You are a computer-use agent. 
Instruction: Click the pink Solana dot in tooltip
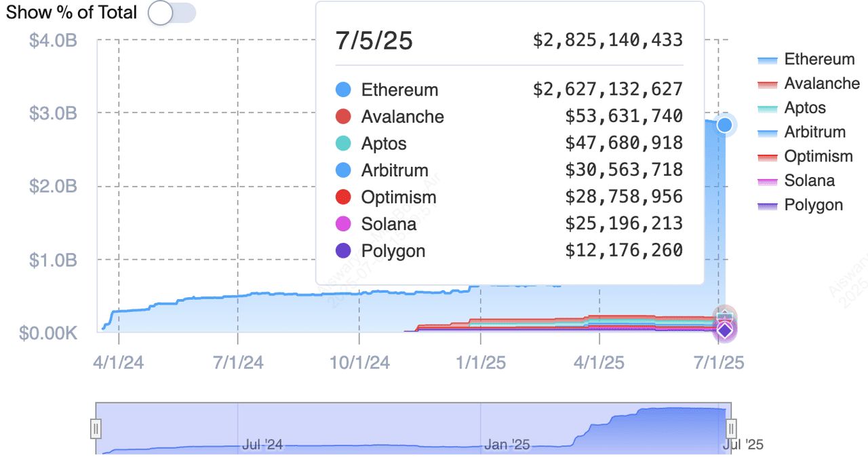[x=343, y=224]
